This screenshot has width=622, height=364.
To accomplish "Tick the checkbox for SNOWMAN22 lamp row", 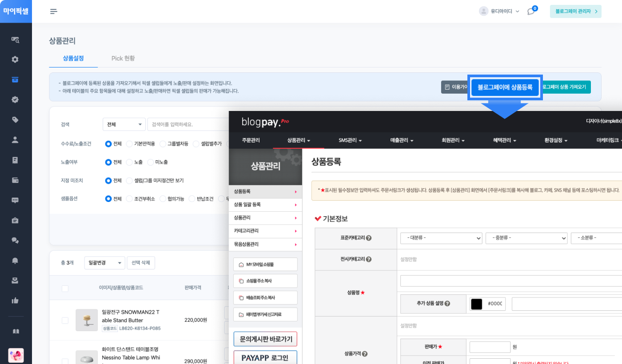I will coord(65,320).
